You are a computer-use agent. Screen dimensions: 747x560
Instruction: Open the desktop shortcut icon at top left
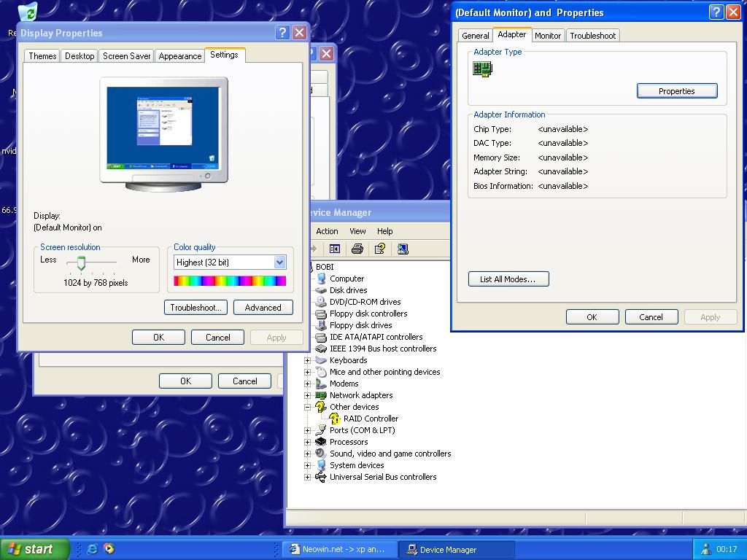tap(28, 12)
